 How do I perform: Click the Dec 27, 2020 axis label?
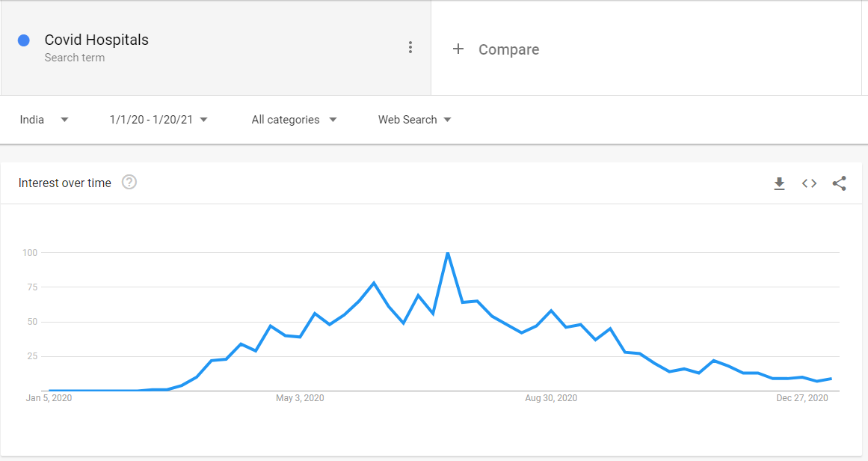pos(802,398)
